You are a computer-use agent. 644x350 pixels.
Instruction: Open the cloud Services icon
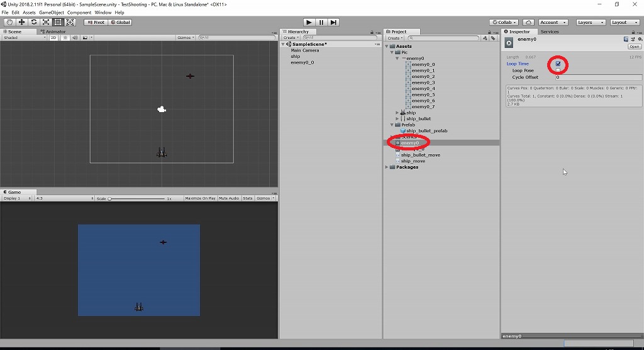[x=528, y=22]
